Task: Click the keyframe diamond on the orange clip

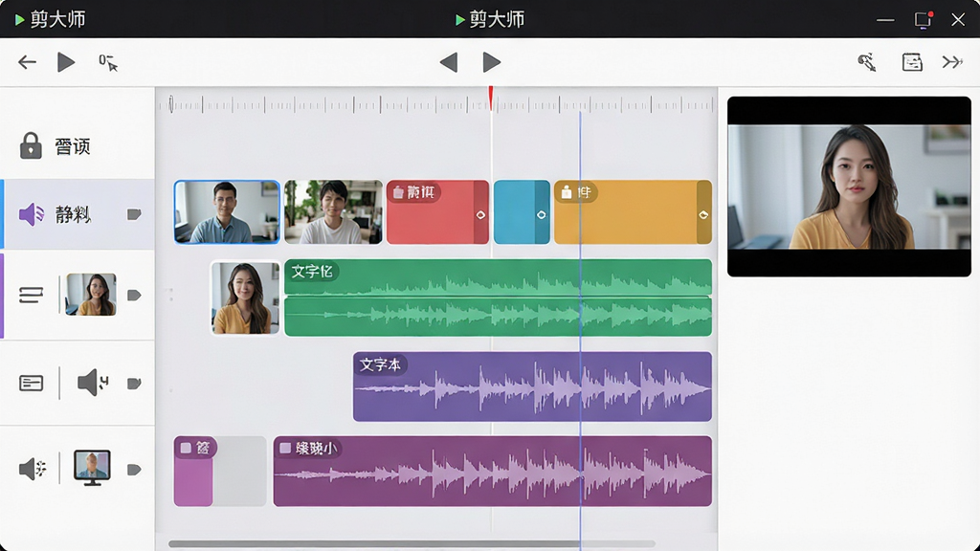Action: click(703, 215)
